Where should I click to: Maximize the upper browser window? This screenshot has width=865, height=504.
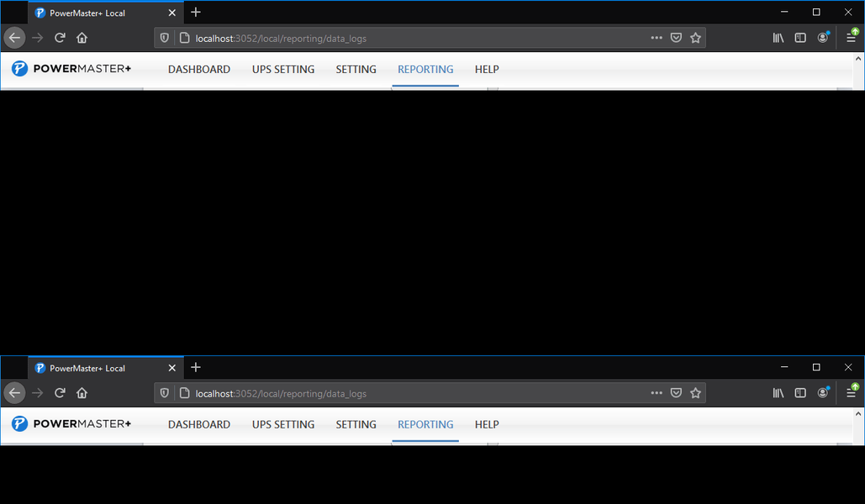coord(816,12)
